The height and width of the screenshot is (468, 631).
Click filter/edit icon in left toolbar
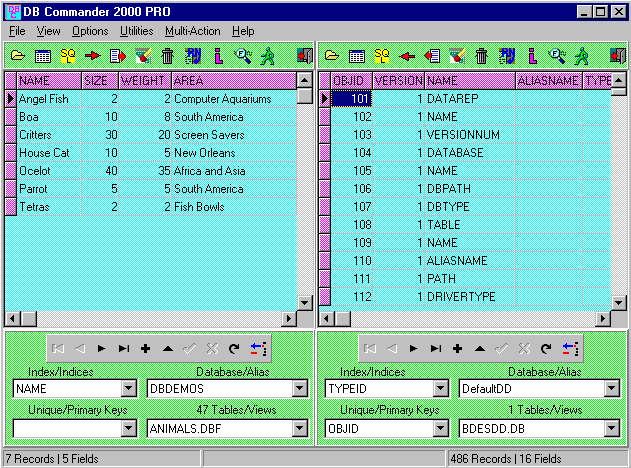pyautogui.click(x=143, y=56)
